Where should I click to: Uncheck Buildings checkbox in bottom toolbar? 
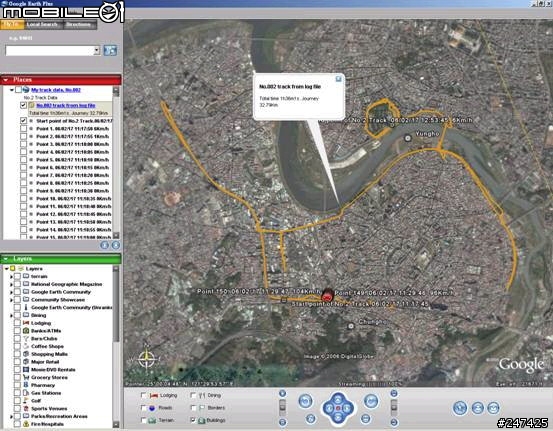(x=193, y=420)
